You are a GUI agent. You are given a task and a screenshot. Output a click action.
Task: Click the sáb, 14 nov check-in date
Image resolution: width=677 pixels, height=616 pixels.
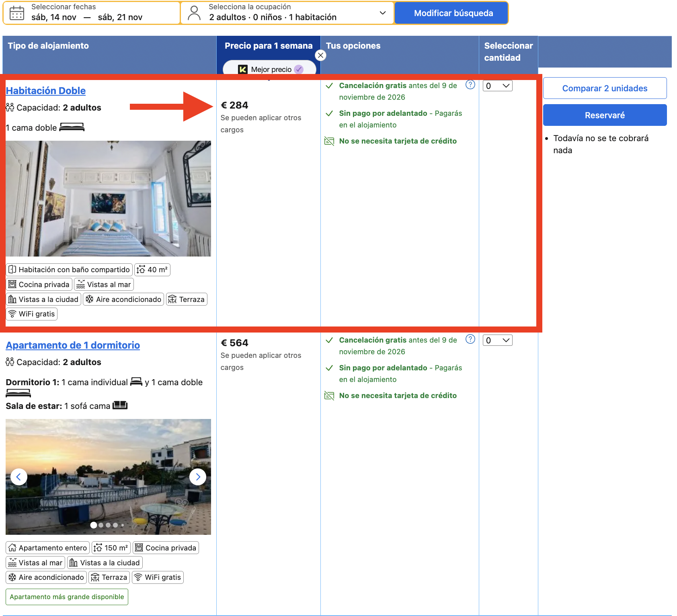pyautogui.click(x=54, y=17)
